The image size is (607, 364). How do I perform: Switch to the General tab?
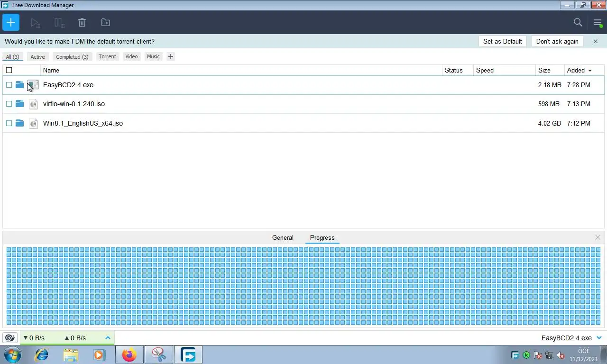[x=283, y=237]
